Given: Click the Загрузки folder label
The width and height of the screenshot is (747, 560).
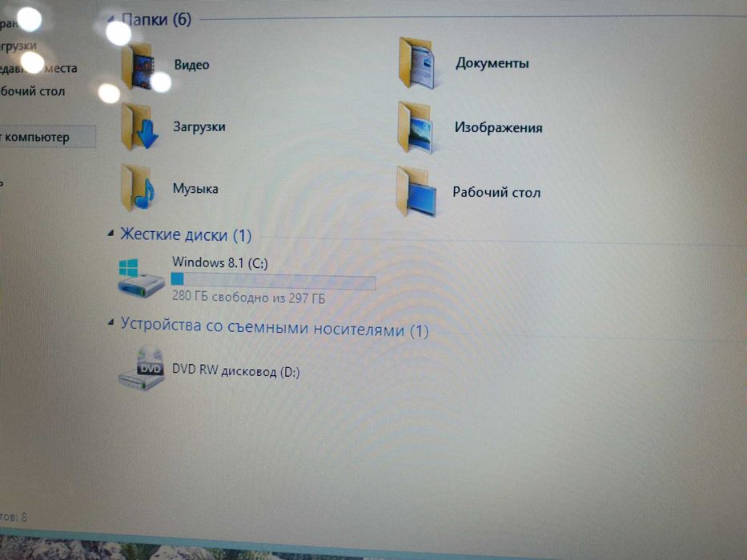Looking at the screenshot, I should coord(199,127).
